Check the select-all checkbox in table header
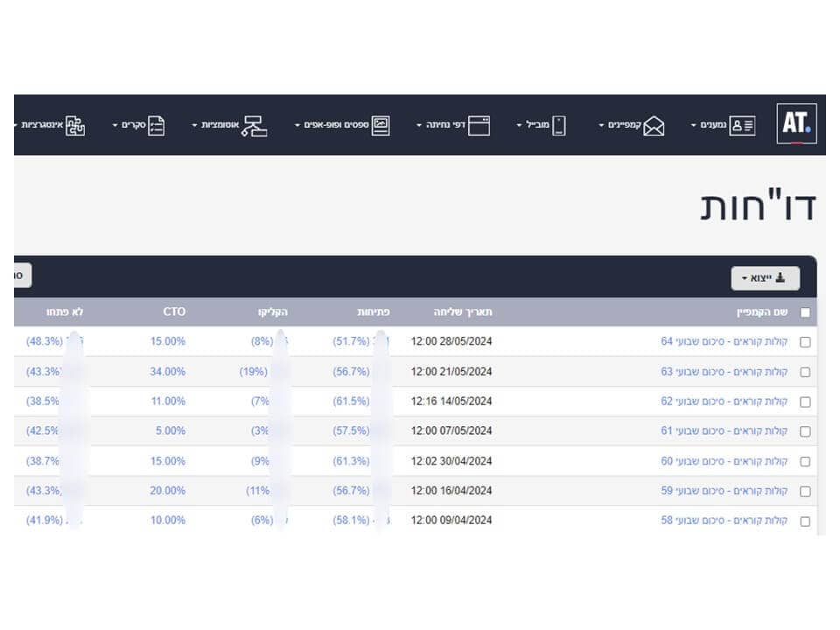The width and height of the screenshot is (840, 630). (806, 311)
